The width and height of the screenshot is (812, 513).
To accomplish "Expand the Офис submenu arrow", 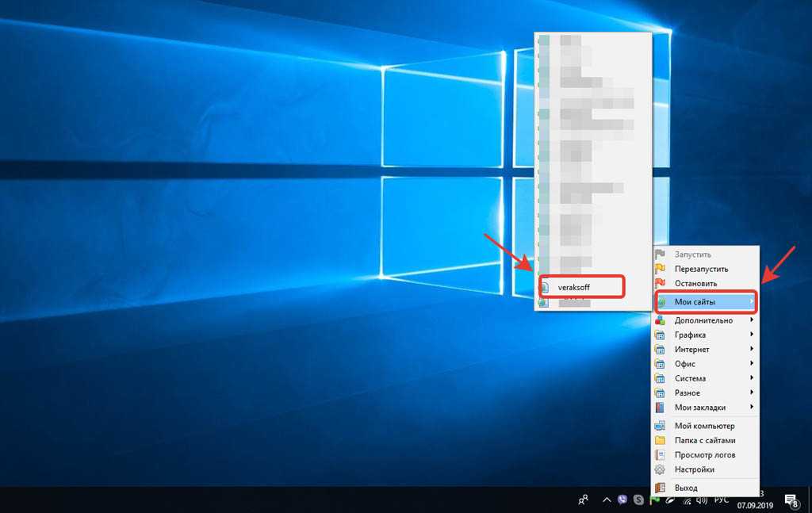I will pyautogui.click(x=752, y=363).
